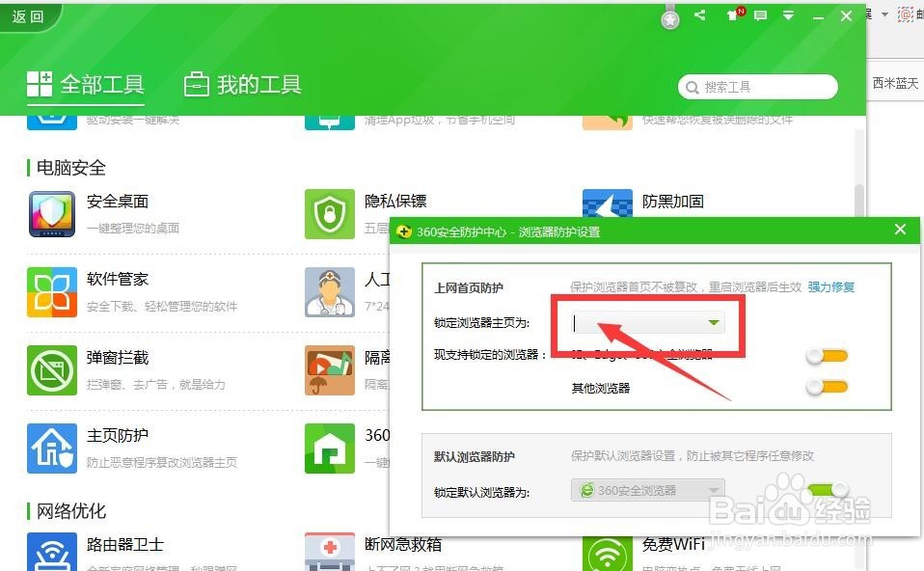Click the 安全桌面 title text

(x=118, y=202)
